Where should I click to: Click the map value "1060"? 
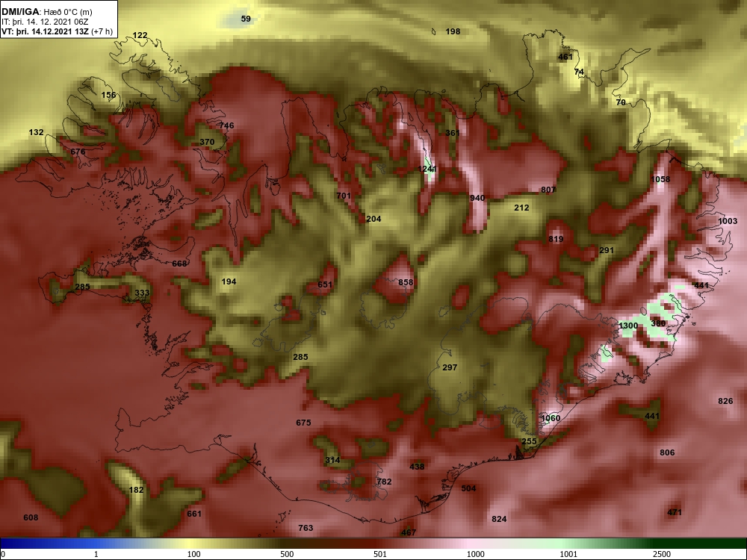551,419
